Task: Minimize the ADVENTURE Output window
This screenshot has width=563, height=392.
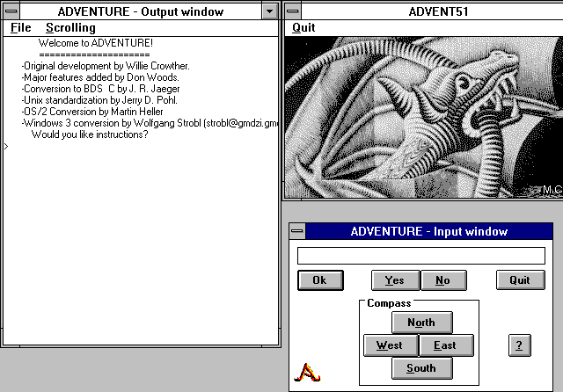Action: (x=270, y=11)
